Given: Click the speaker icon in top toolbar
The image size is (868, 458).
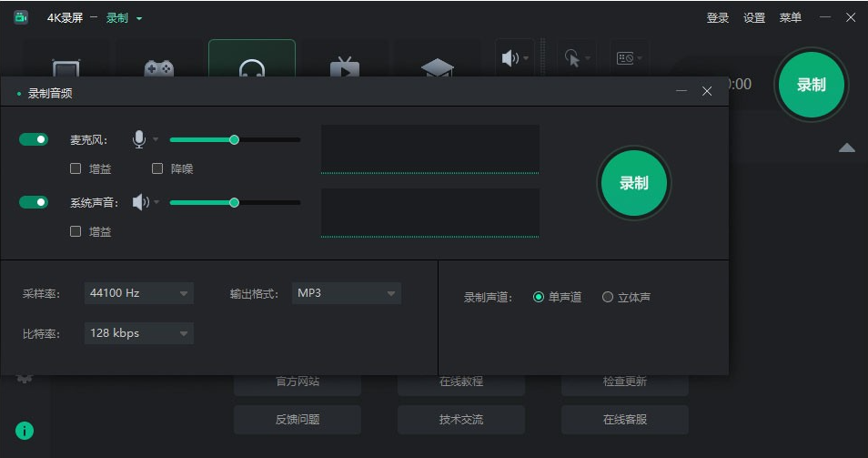Looking at the screenshot, I should pos(510,58).
